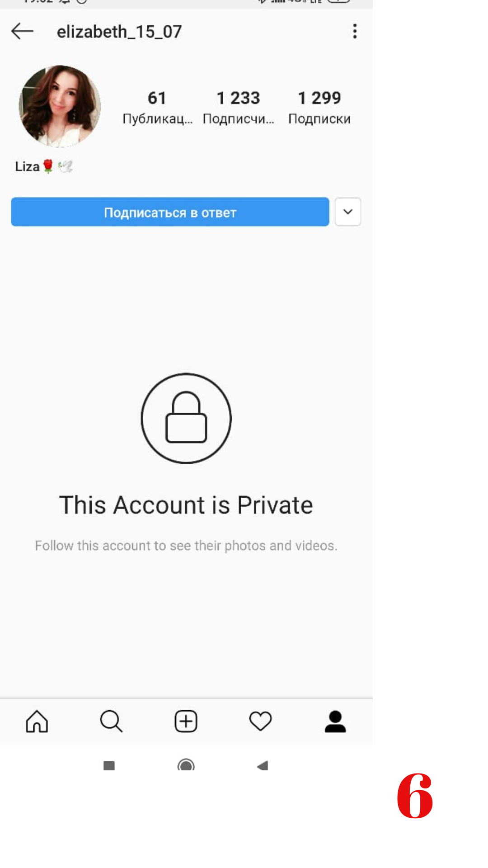488x868 pixels.
Task: Open the Search magnifier icon
Action: (x=111, y=721)
